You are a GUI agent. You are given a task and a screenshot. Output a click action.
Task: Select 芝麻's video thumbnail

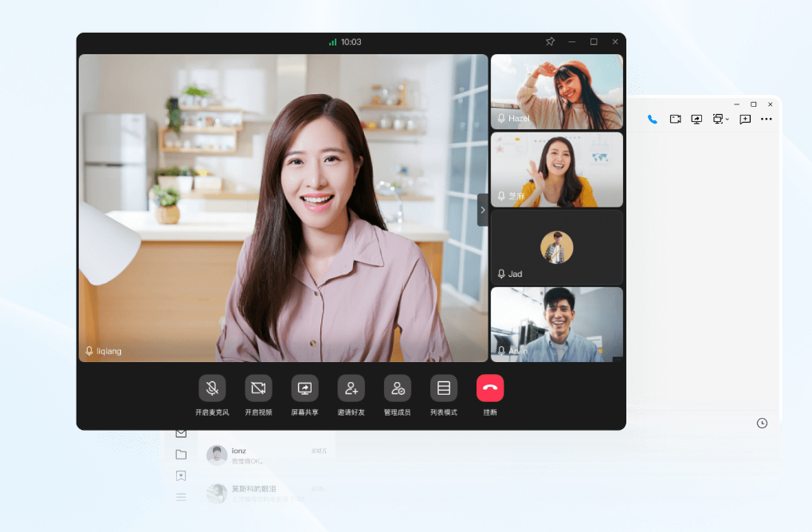pyautogui.click(x=557, y=170)
